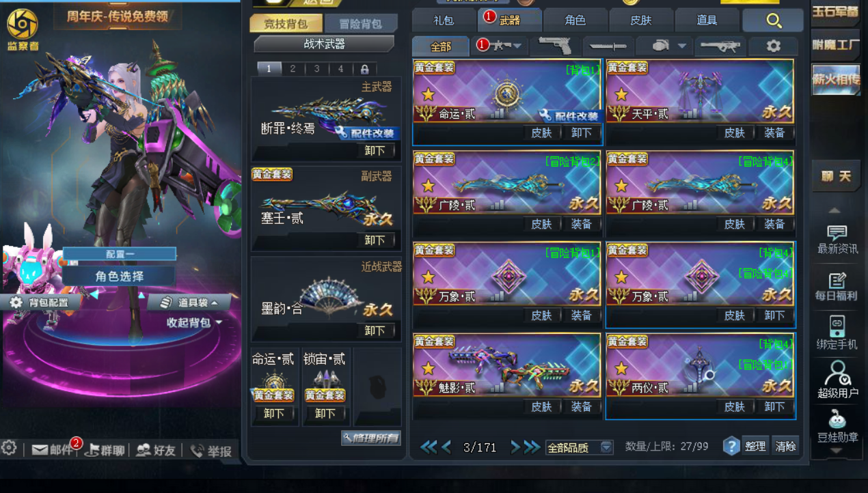Switch to 冒险背包 adventure backpack
868x493 pixels.
click(361, 24)
